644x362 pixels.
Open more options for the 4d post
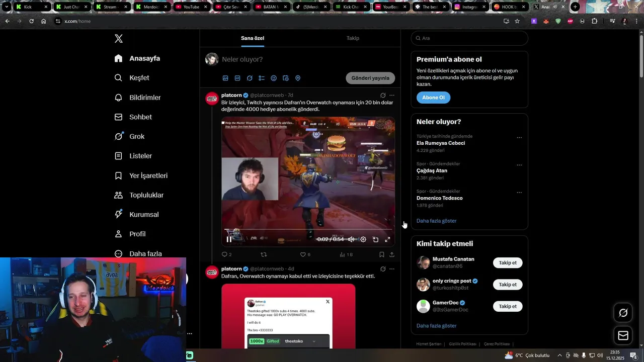[x=392, y=269]
